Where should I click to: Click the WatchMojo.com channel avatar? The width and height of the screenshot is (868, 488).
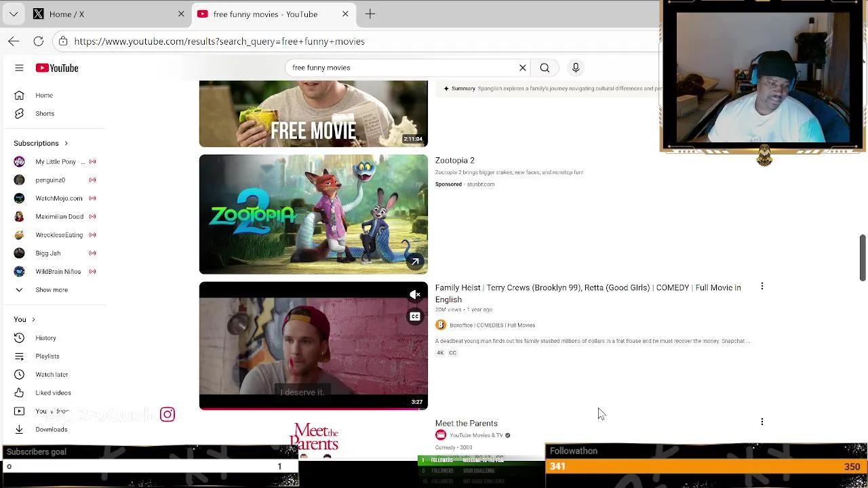(x=19, y=198)
